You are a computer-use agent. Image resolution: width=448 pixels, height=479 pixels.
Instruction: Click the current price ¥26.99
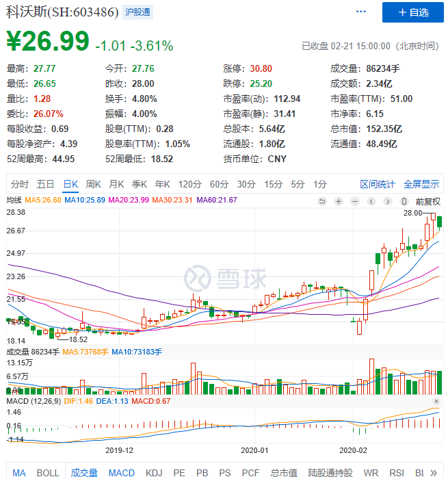[x=48, y=41]
